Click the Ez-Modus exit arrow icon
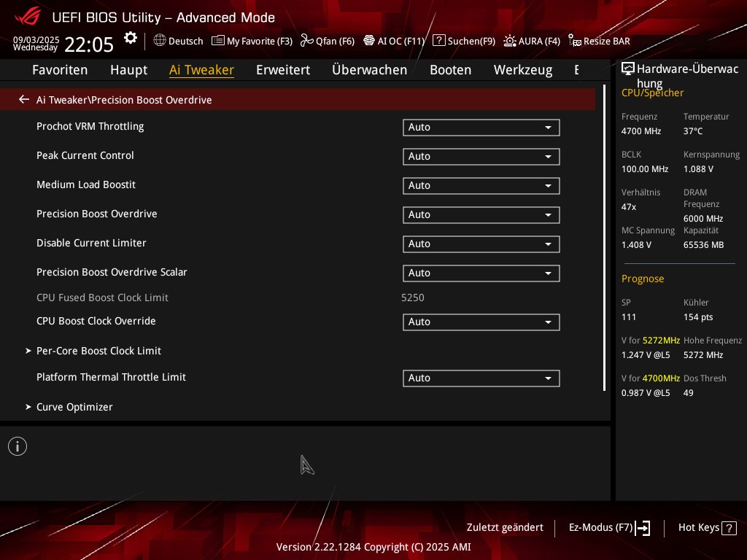Screen dimensions: 747x560 point(643,528)
